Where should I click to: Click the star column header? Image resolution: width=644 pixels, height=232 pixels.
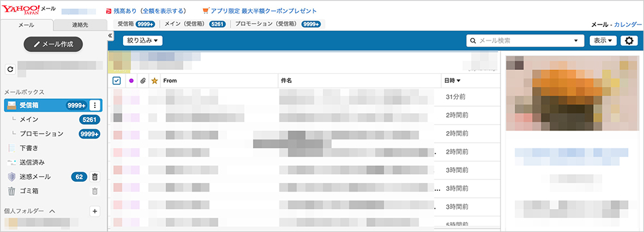pyautogui.click(x=155, y=81)
